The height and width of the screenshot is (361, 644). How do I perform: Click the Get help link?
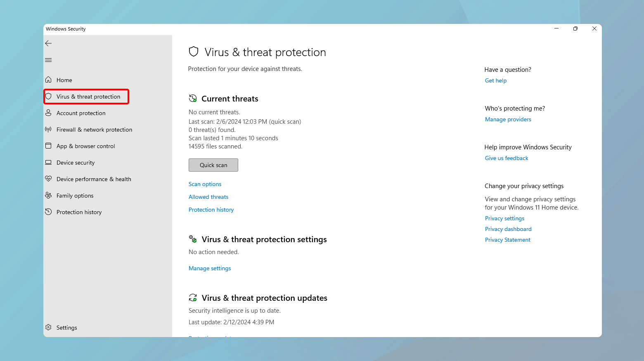coord(495,80)
